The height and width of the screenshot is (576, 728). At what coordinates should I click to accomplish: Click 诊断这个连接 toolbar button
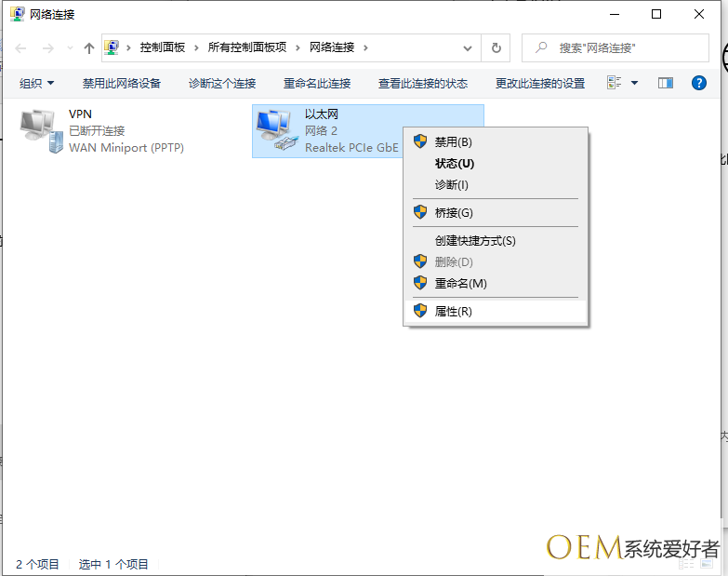pyautogui.click(x=222, y=83)
